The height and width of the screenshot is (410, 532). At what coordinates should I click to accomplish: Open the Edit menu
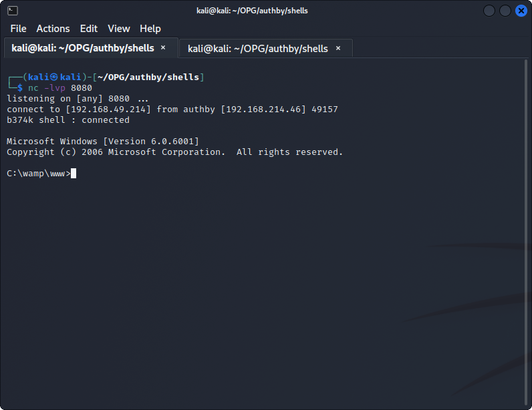[x=88, y=29]
